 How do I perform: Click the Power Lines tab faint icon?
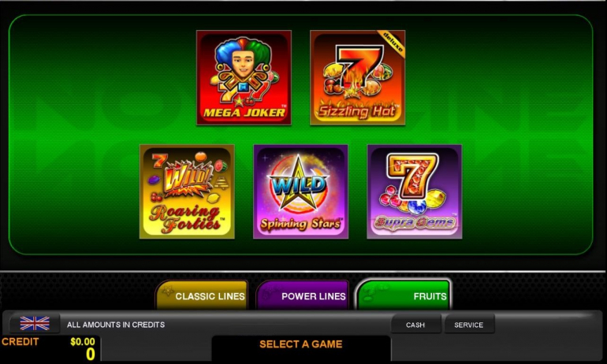[269, 293]
